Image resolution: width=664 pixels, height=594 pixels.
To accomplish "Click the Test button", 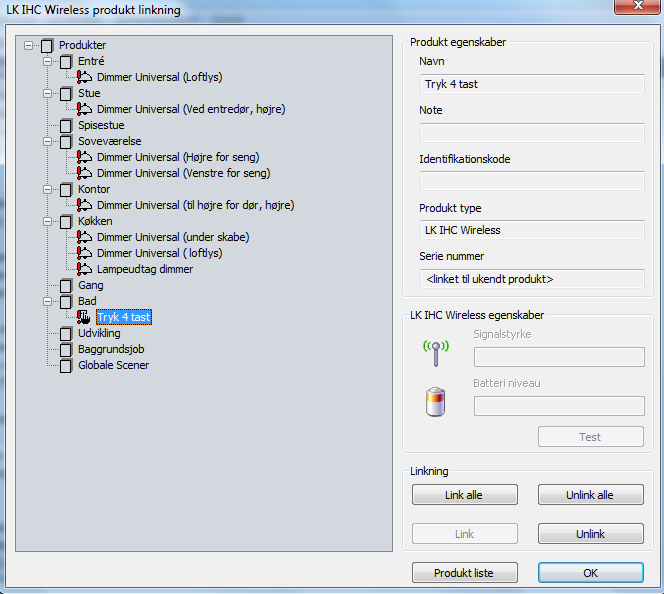I will [591, 437].
